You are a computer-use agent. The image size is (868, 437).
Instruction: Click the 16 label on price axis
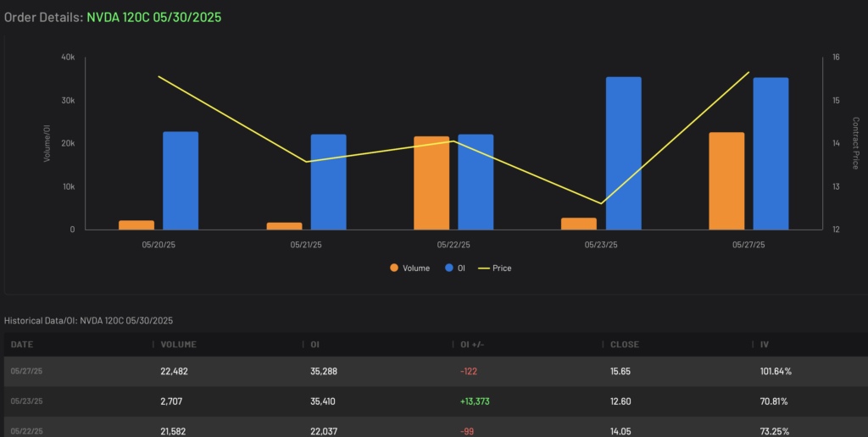836,58
